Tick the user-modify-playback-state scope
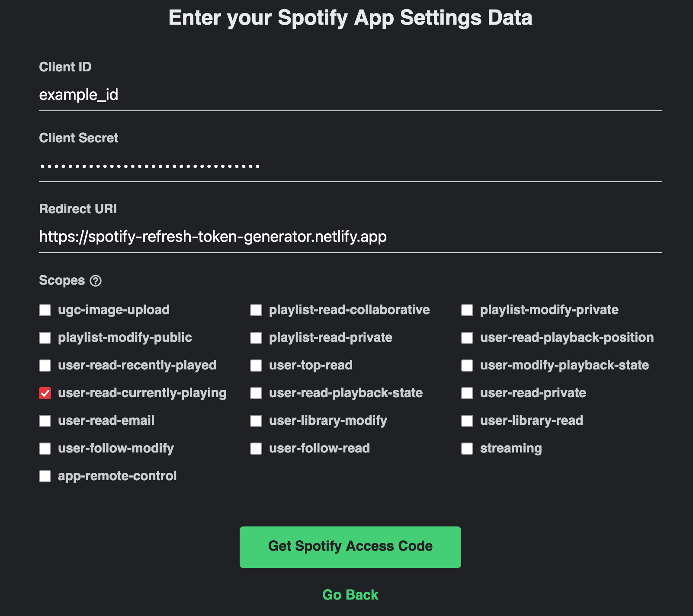This screenshot has width=693, height=616. click(467, 366)
